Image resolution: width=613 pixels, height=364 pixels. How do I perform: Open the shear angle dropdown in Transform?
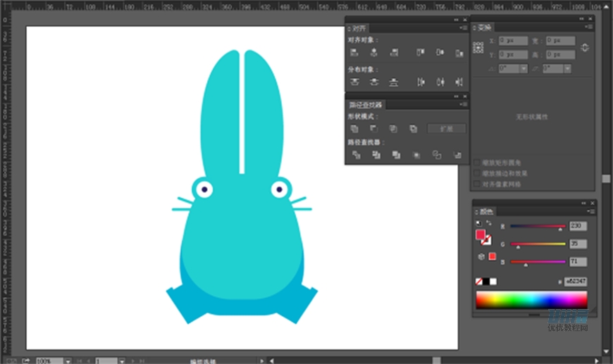tap(566, 68)
